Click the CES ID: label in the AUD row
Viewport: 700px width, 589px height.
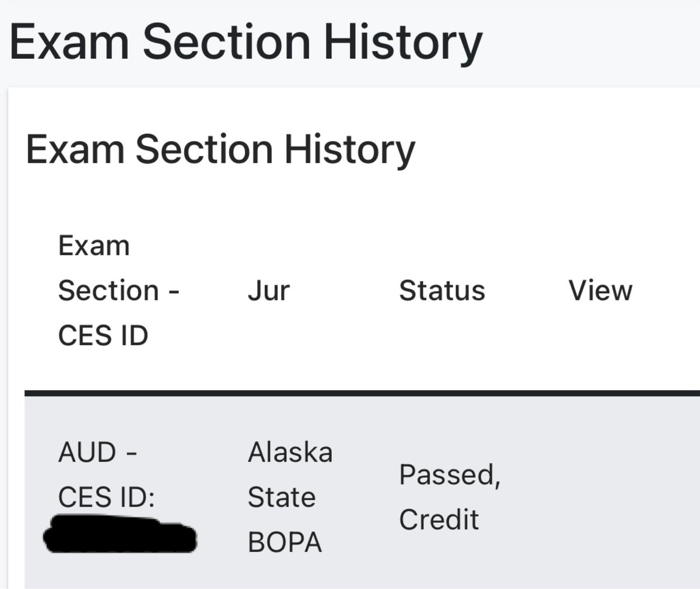click(x=106, y=497)
